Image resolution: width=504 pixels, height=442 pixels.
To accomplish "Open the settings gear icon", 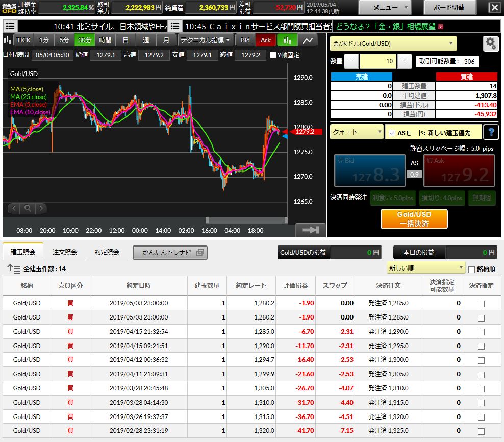I will click(x=491, y=43).
